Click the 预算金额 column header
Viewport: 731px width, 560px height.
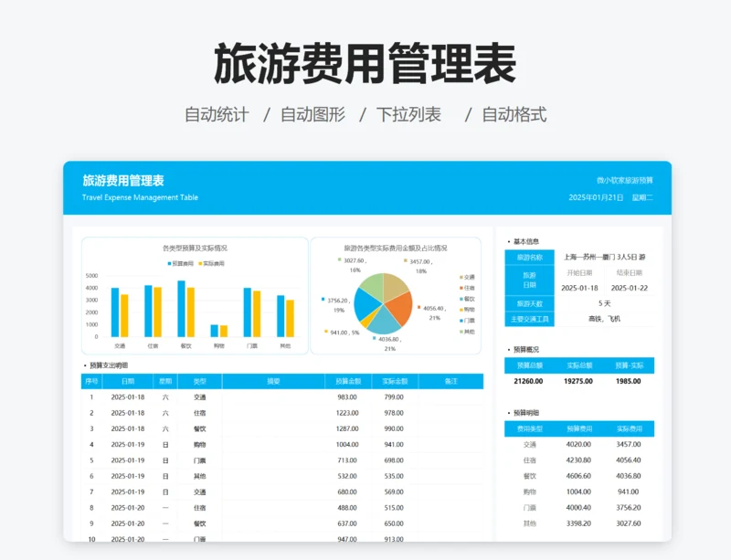[x=348, y=382]
